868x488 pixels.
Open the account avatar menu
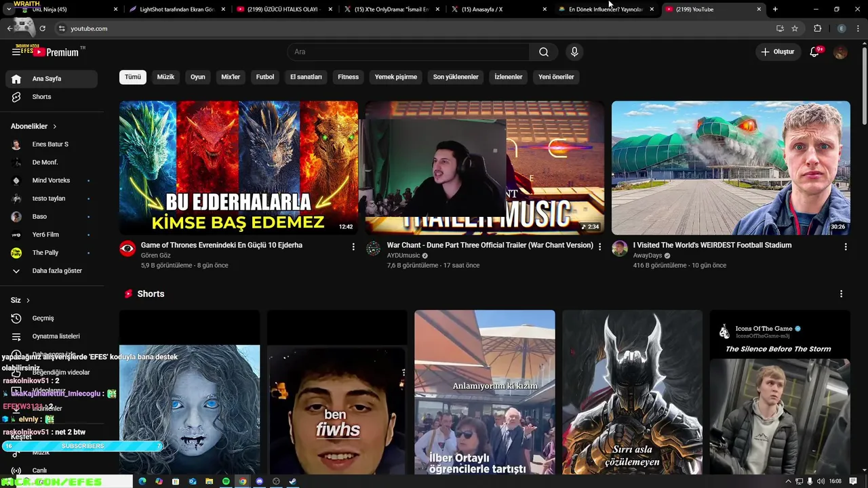[840, 52]
